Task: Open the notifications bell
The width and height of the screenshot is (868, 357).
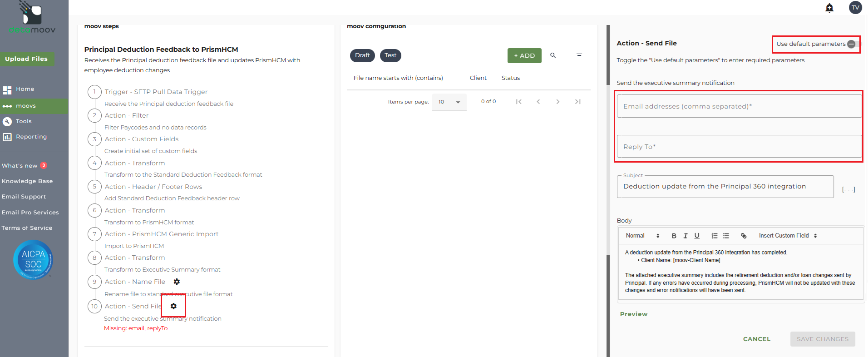Action: coord(829,8)
